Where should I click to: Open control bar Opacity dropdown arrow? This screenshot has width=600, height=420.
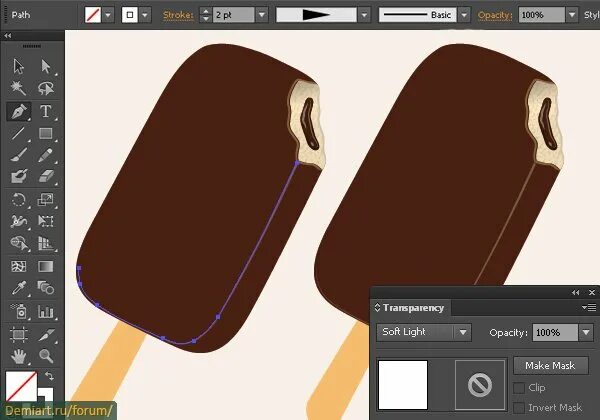click(572, 15)
